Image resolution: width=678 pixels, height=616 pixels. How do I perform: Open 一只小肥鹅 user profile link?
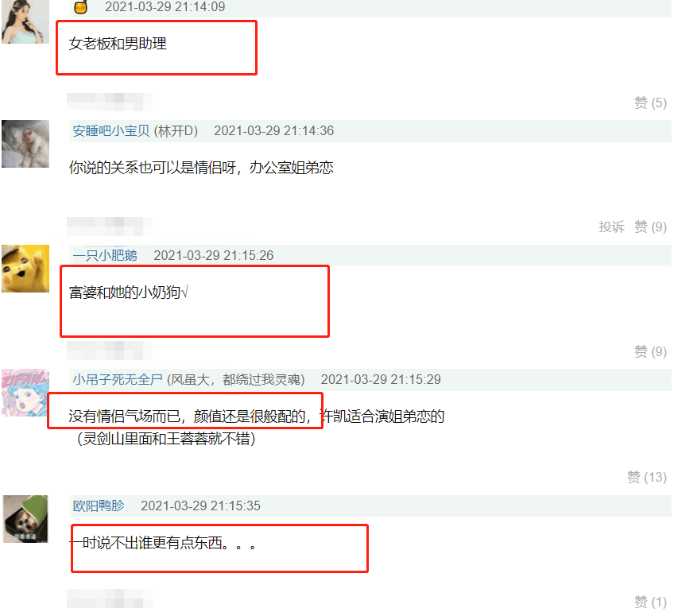click(x=105, y=255)
